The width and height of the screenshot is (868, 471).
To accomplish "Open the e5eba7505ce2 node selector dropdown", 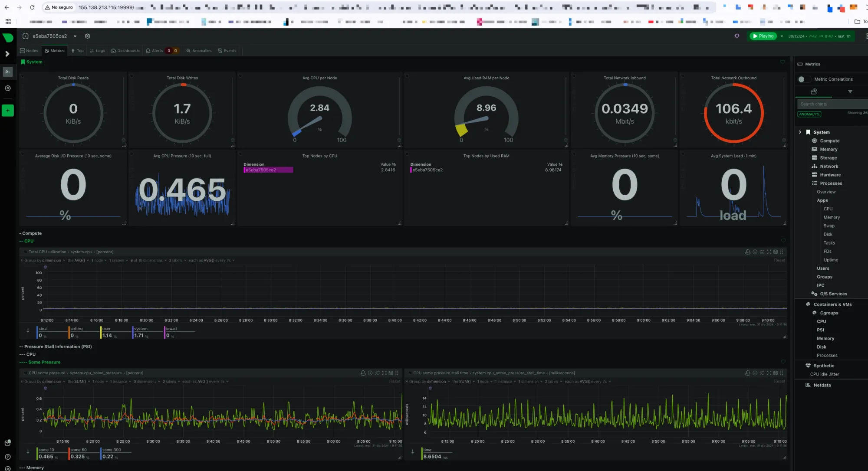I will 75,36.
